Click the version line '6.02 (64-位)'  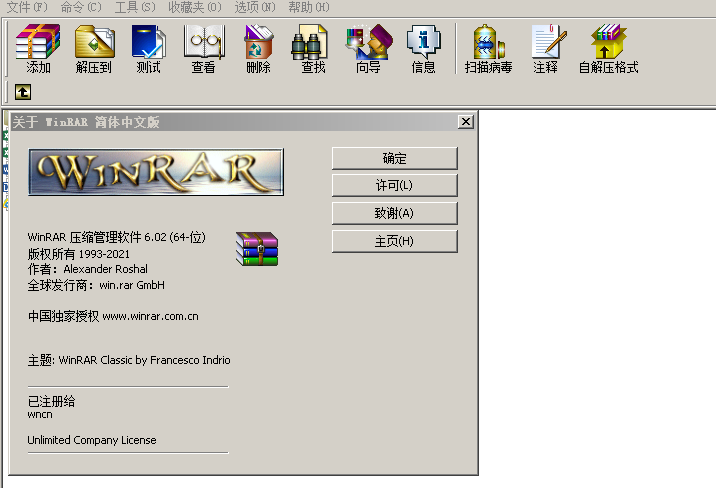tap(175, 237)
